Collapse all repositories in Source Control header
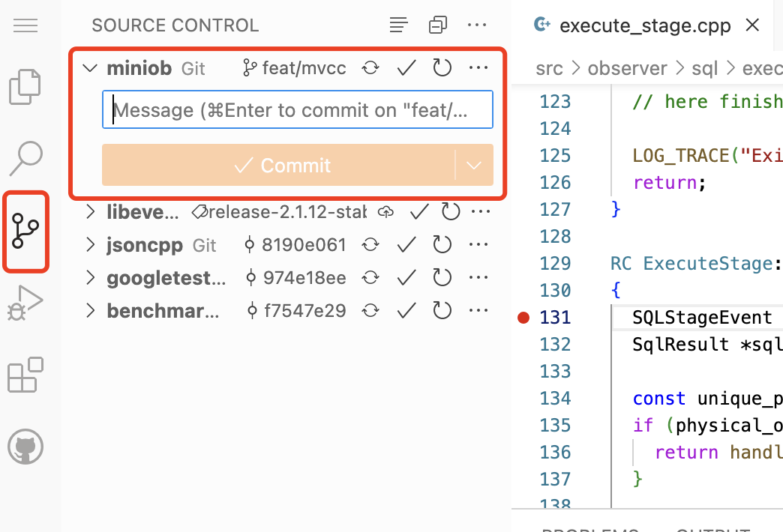The image size is (783, 532). click(x=438, y=25)
